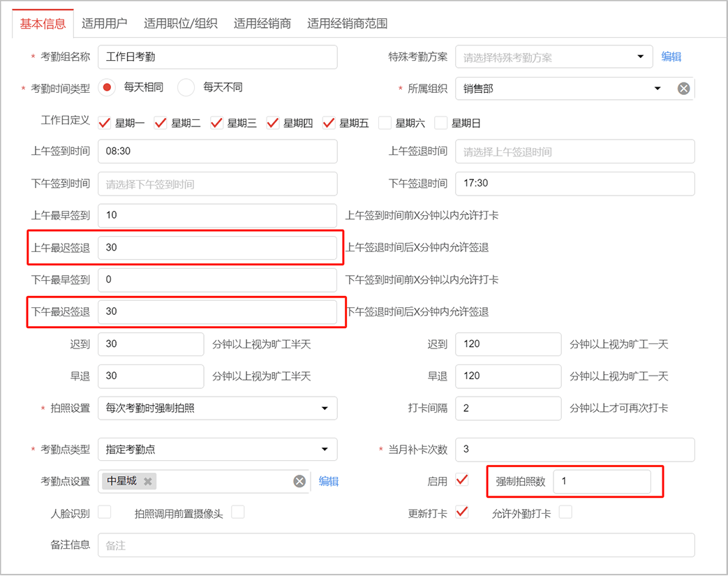Open the 特殊考勤方案 dropdown
The height and width of the screenshot is (576, 728).
tap(640, 57)
